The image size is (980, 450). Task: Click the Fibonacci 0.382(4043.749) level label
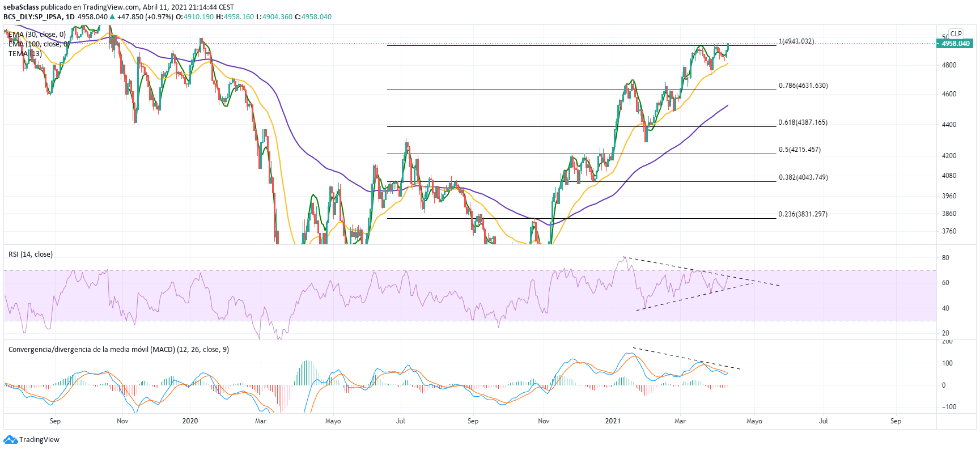tap(803, 177)
